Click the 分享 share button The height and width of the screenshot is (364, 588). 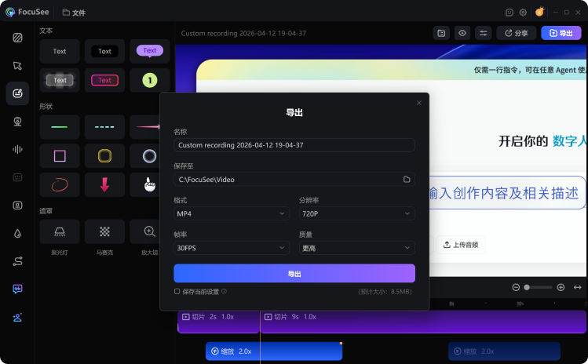click(x=517, y=34)
